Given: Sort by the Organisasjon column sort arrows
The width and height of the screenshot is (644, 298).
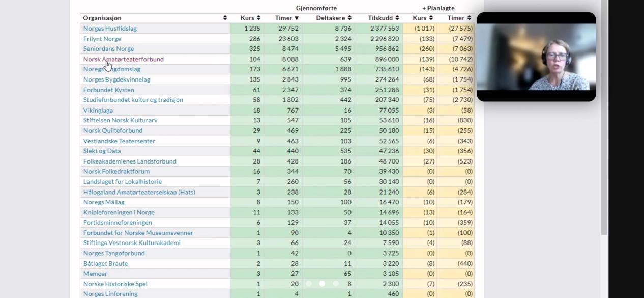Looking at the screenshot, I should 225,18.
